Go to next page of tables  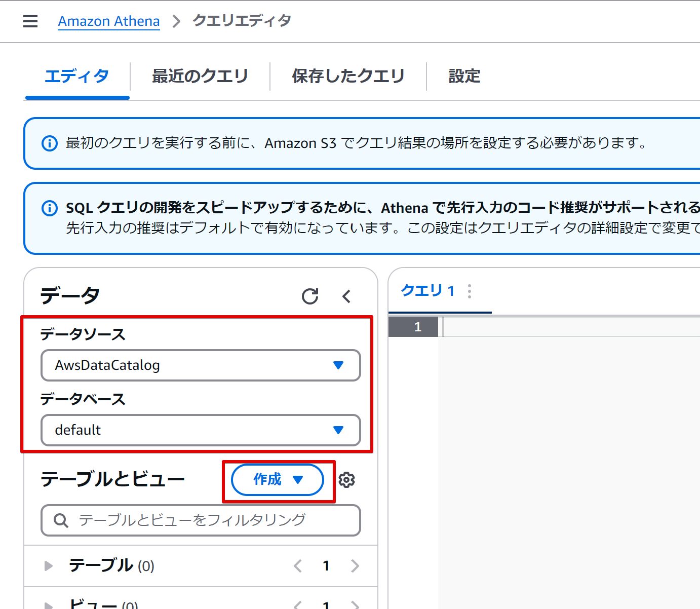(355, 566)
